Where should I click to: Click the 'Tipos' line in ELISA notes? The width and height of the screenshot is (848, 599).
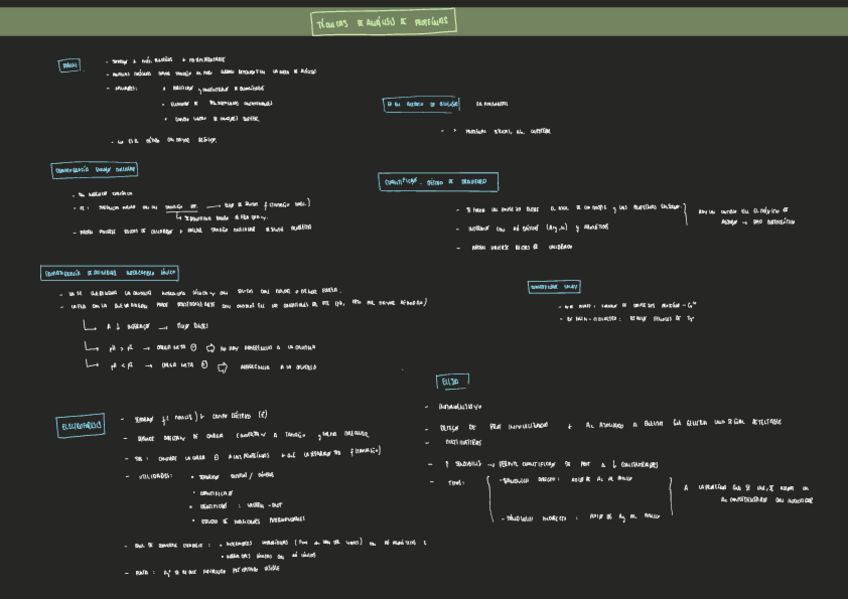[x=456, y=482]
